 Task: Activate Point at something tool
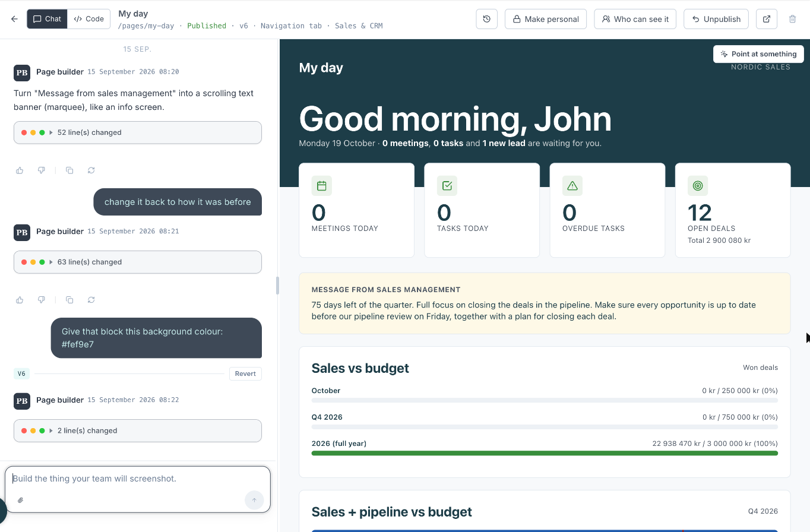click(x=758, y=54)
